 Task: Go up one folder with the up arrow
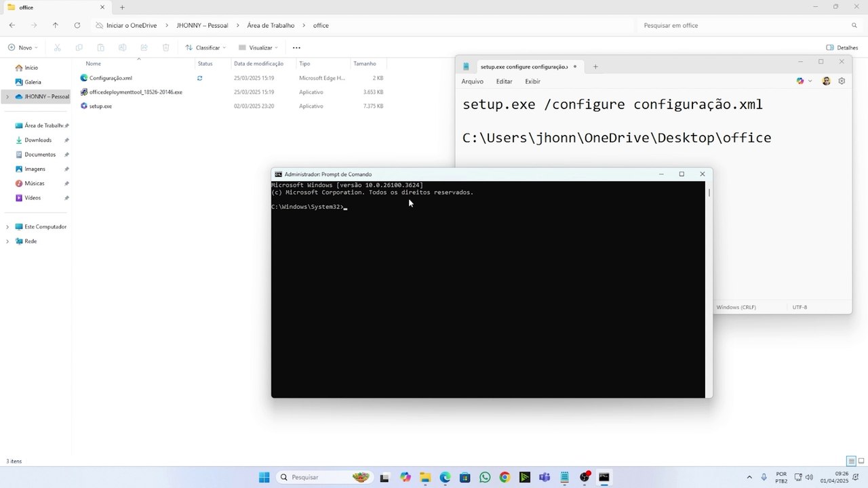(x=56, y=25)
